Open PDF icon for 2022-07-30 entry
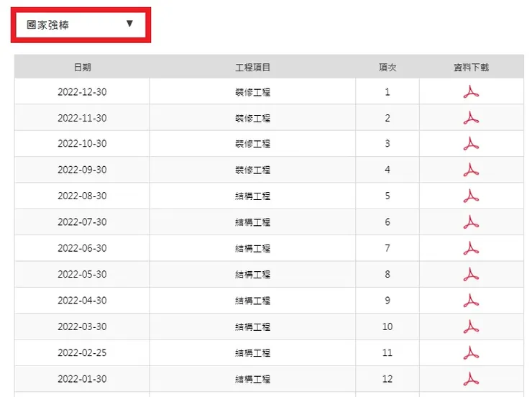 [x=471, y=222]
